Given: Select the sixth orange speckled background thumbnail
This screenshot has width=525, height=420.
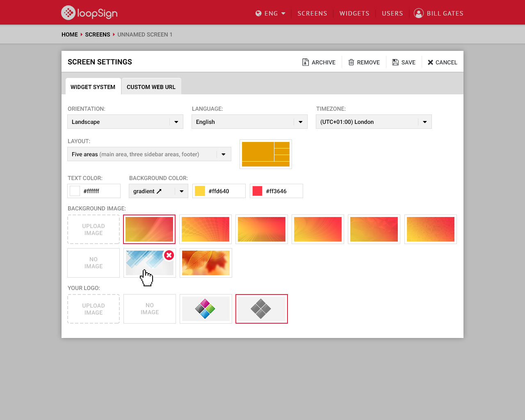Looking at the screenshot, I should coord(431,229).
